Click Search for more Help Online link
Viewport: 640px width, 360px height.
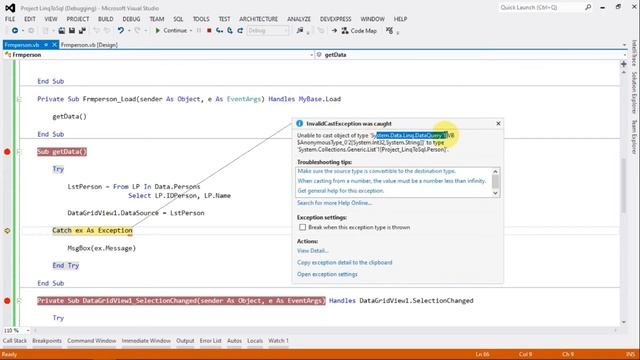coord(334,203)
